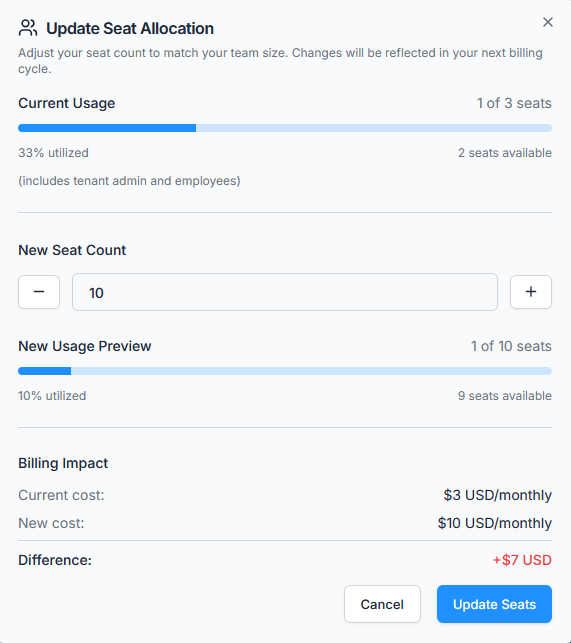Screen dimensions: 571x643
Task: Click the $10 USD/monthly new cost value
Action: tap(495, 523)
